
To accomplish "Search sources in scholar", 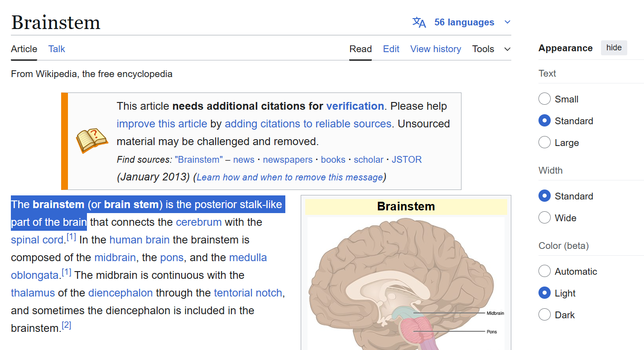I will click(369, 160).
